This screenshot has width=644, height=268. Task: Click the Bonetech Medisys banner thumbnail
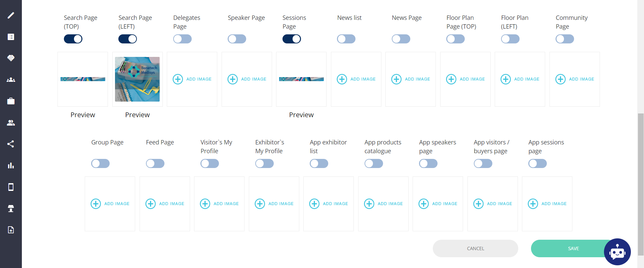coord(137,79)
